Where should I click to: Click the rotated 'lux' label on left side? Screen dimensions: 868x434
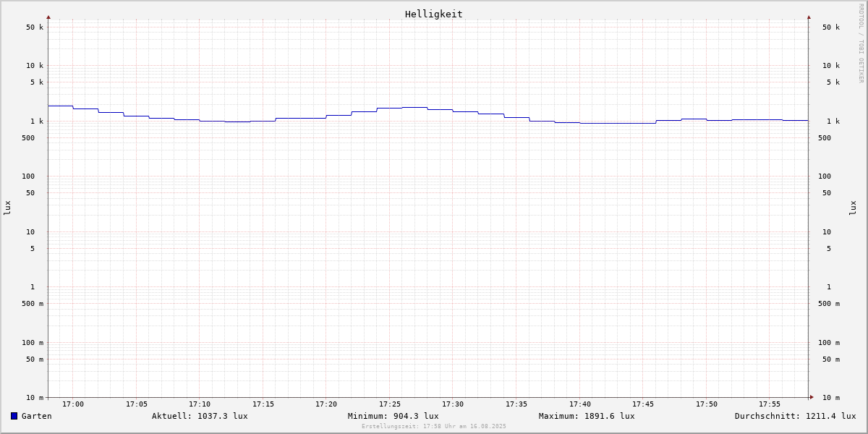click(x=7, y=208)
